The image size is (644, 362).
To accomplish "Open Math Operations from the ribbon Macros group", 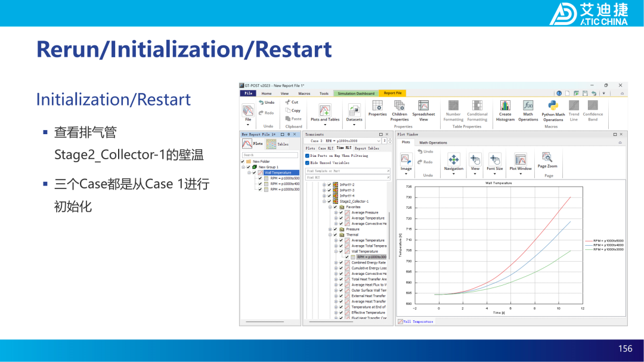I will click(x=528, y=110).
